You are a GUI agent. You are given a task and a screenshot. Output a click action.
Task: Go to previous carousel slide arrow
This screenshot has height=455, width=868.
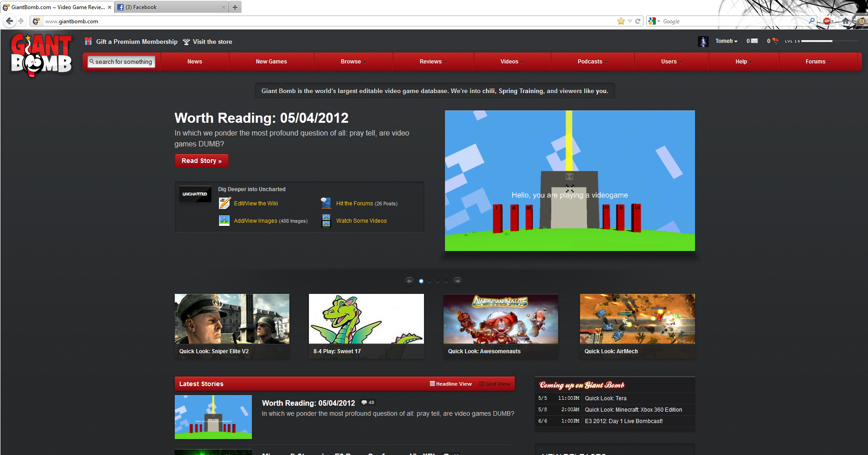[409, 281]
